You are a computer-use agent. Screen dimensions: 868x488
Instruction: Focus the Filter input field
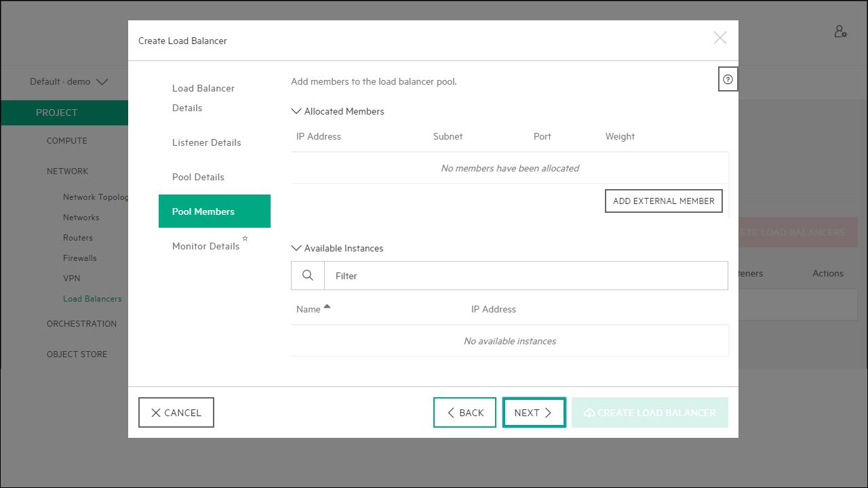click(526, 276)
